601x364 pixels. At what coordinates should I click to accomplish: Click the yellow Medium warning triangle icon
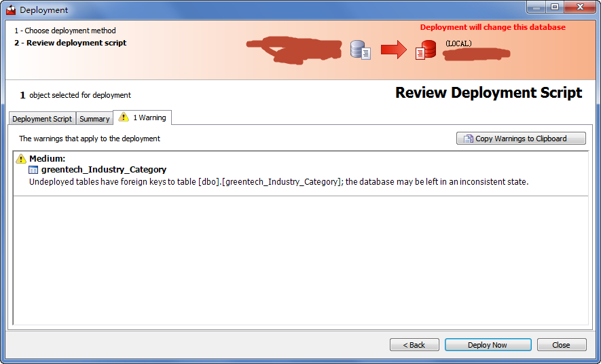20,158
